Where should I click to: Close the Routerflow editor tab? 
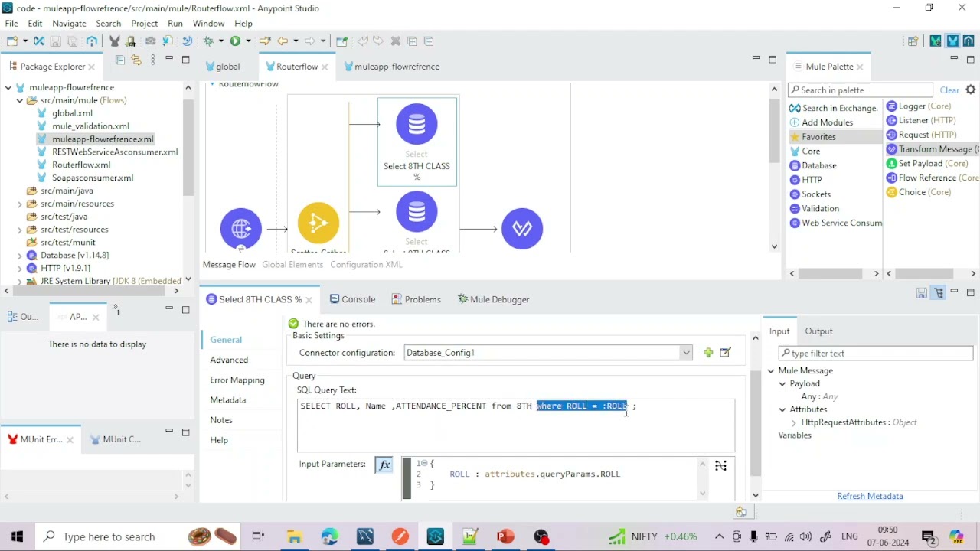point(325,67)
